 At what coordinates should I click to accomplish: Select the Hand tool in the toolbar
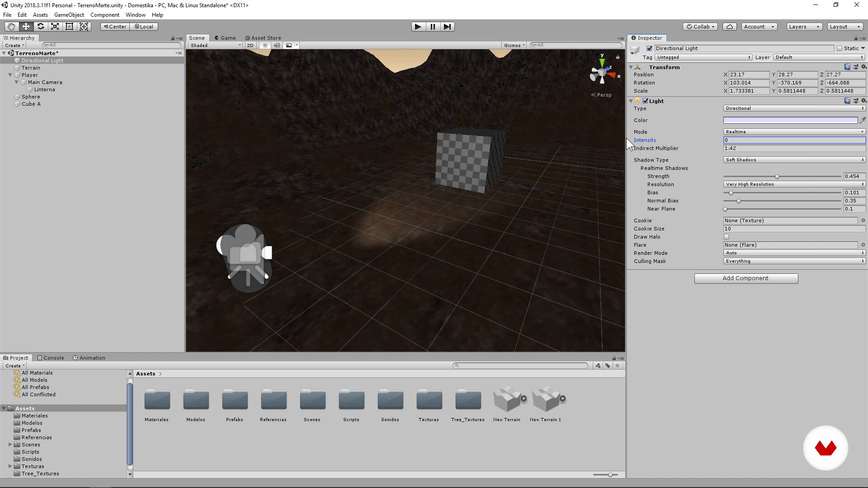coord(11,27)
